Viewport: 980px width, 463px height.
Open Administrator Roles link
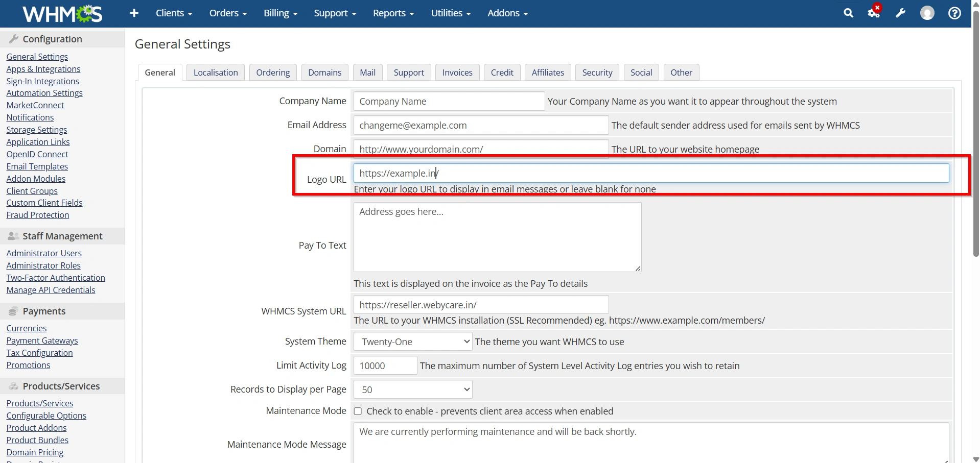[x=43, y=265]
